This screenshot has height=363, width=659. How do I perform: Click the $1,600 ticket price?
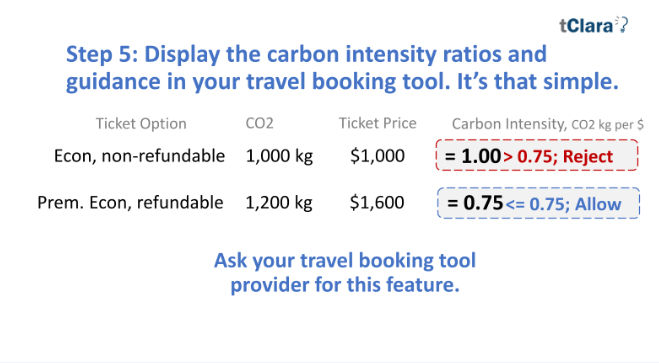[377, 203]
